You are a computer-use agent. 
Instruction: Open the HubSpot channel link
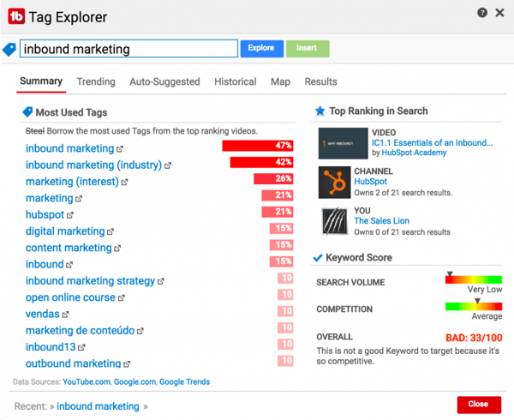[370, 182]
